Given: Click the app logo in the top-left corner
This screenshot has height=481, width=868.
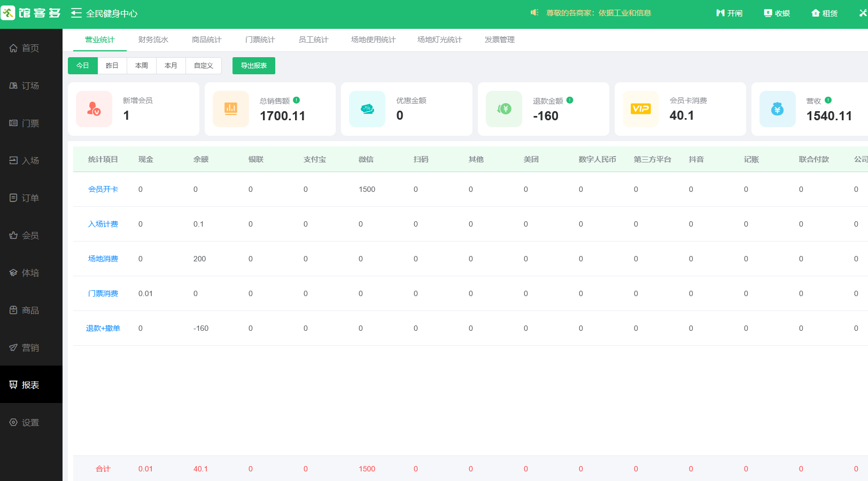Looking at the screenshot, I should point(31,13).
